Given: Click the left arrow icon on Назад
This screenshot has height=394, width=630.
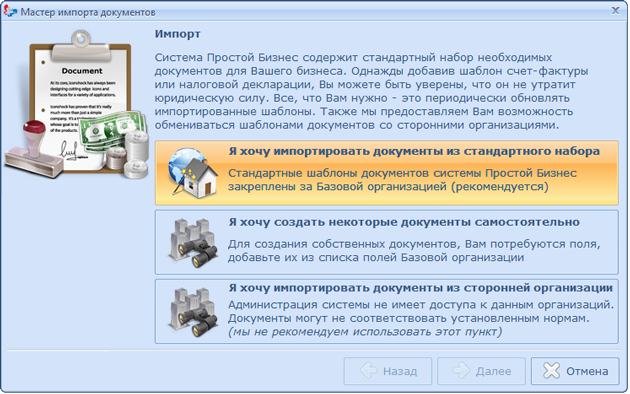Looking at the screenshot, I should tap(368, 370).
